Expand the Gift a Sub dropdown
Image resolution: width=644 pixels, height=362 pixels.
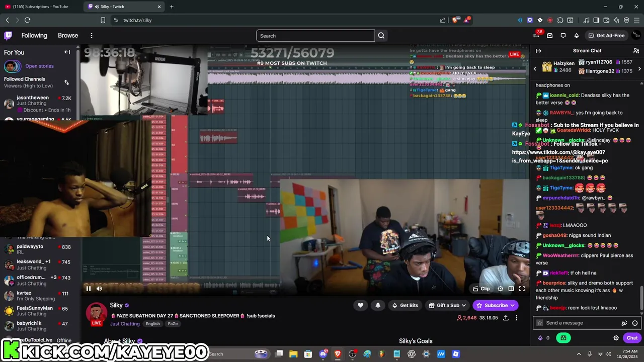point(448,305)
